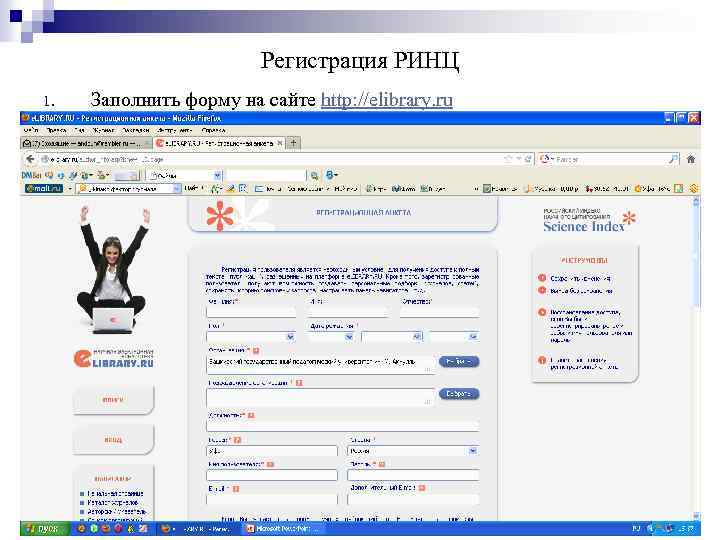Click the help icon beside Дополнительный E-mail
The height and width of the screenshot is (540, 720).
point(422,488)
